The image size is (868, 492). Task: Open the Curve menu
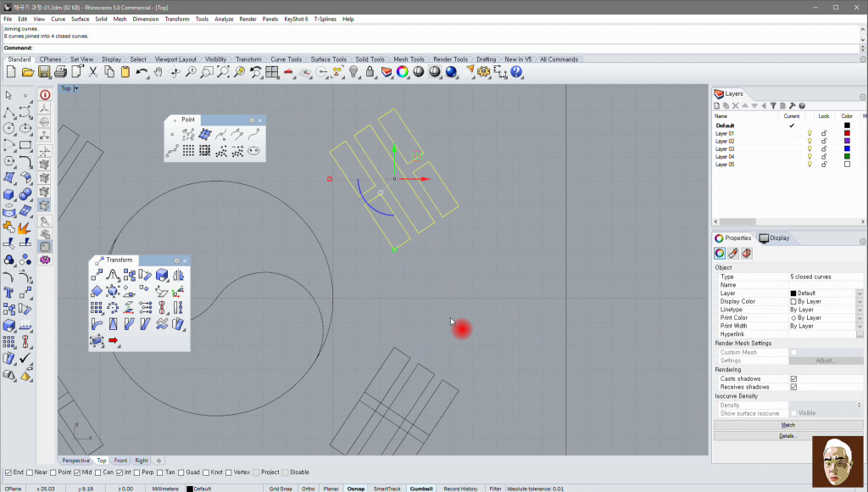click(58, 19)
